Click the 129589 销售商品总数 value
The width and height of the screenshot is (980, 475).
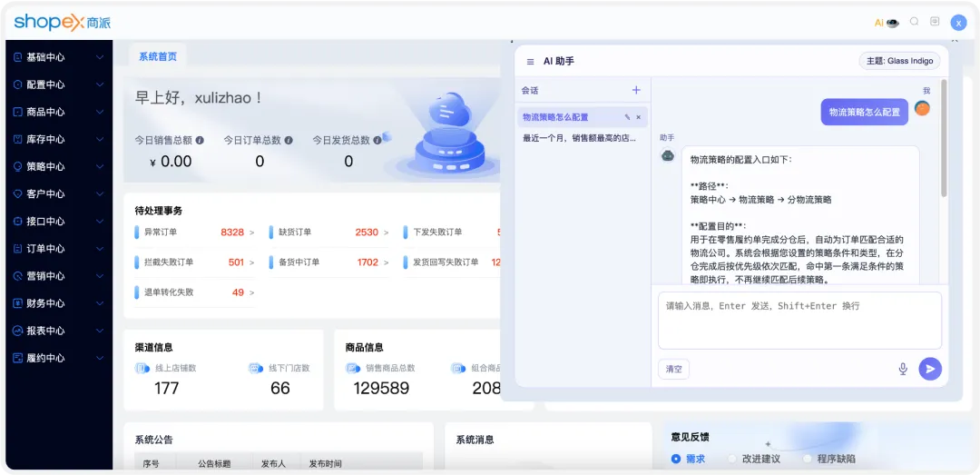point(381,388)
